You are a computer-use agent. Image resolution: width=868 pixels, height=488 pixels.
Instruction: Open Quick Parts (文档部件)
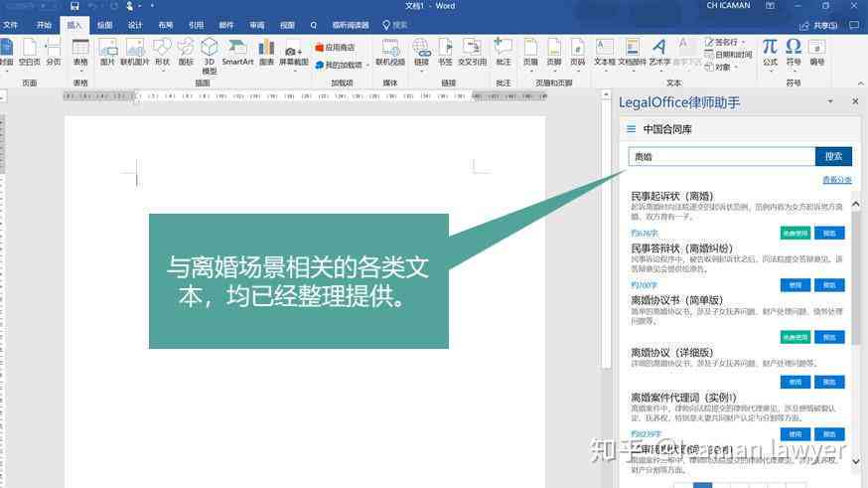pos(632,55)
